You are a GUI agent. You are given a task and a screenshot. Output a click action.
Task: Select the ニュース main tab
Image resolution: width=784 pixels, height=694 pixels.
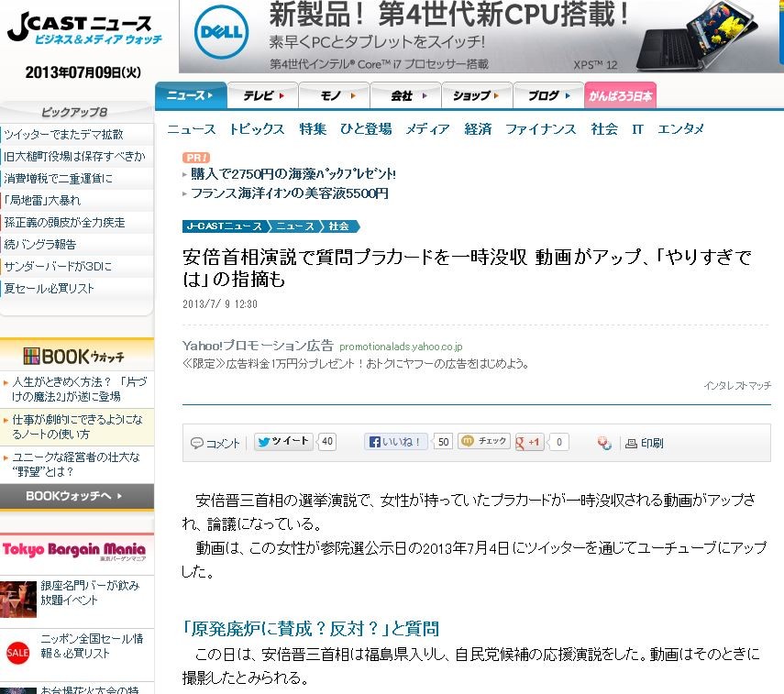pyautogui.click(x=191, y=95)
